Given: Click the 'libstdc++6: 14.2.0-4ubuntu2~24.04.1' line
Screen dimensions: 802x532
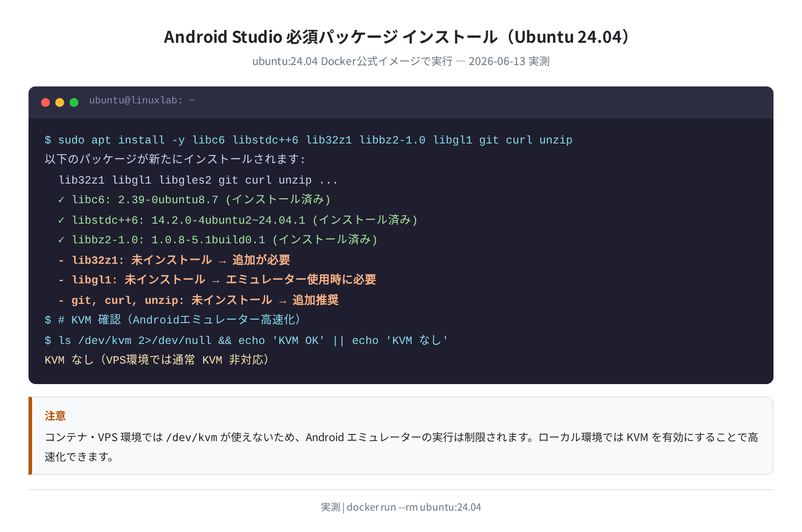Looking at the screenshot, I should click(x=237, y=220).
